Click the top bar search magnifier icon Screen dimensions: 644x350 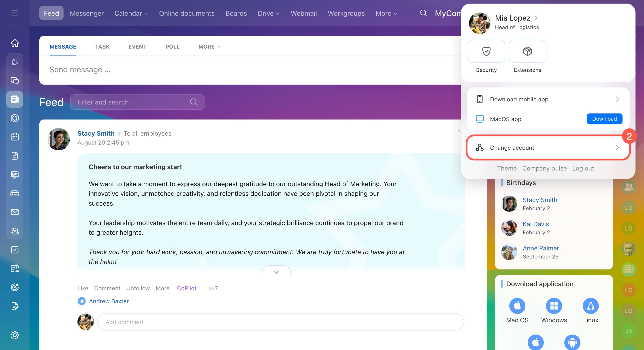tap(423, 13)
